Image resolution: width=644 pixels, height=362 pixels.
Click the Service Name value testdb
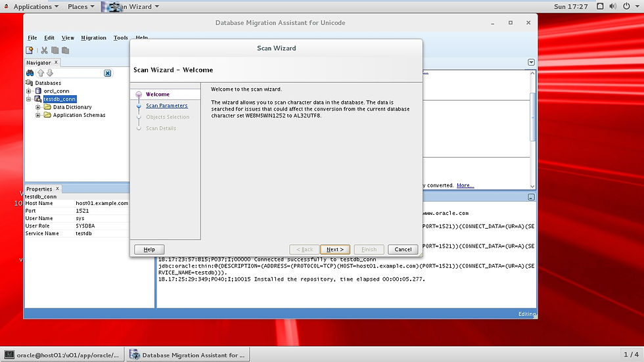click(x=84, y=233)
